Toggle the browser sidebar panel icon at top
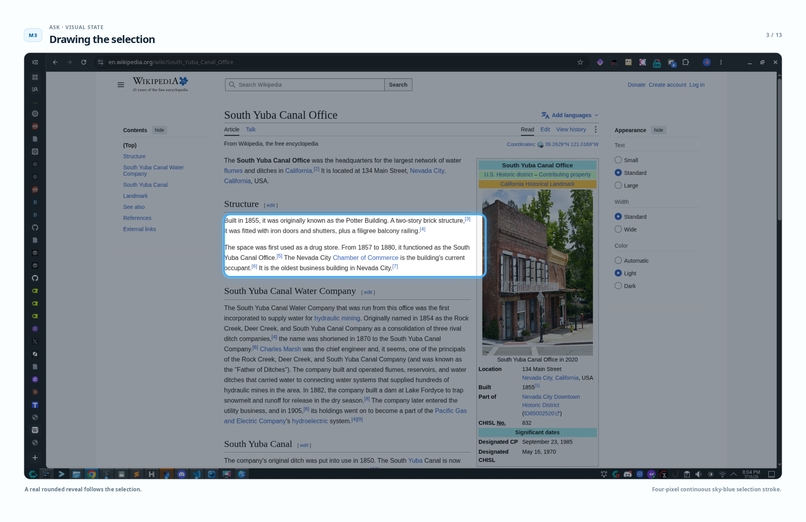Viewport: 806px width, 522px height. tap(35, 62)
